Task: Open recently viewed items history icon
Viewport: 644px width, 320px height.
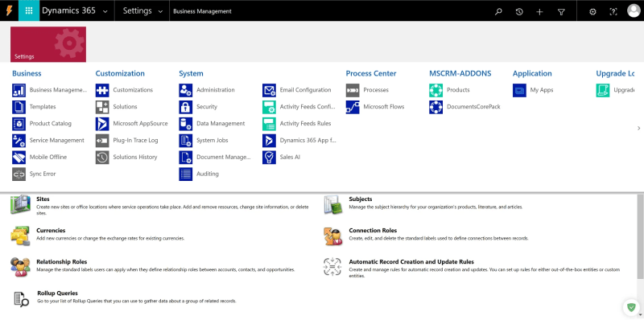Action: [519, 11]
